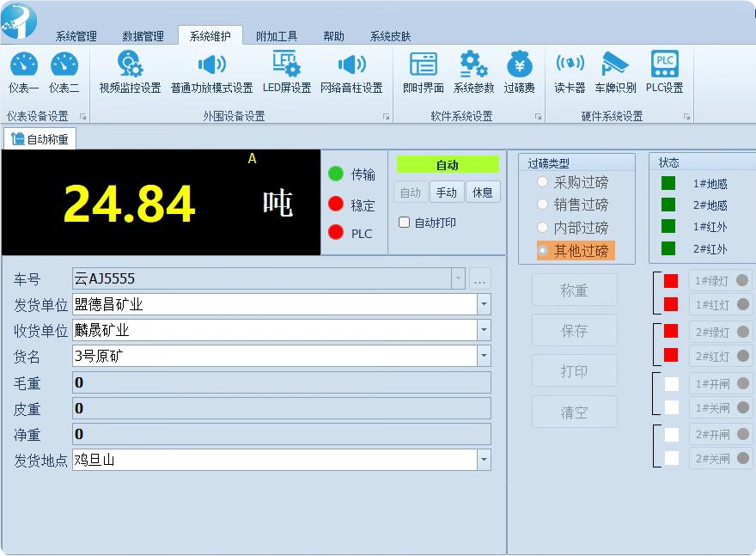Click the 清空 clear button
Viewport: 756px width, 556px height.
tap(574, 412)
